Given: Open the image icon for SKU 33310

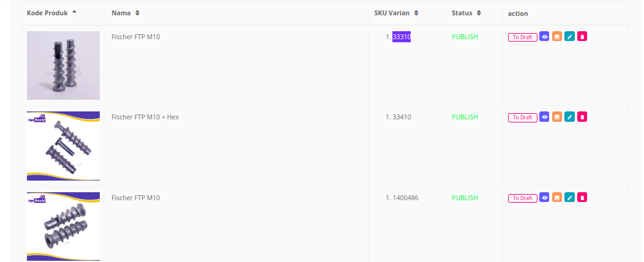Looking at the screenshot, I should tap(557, 37).
